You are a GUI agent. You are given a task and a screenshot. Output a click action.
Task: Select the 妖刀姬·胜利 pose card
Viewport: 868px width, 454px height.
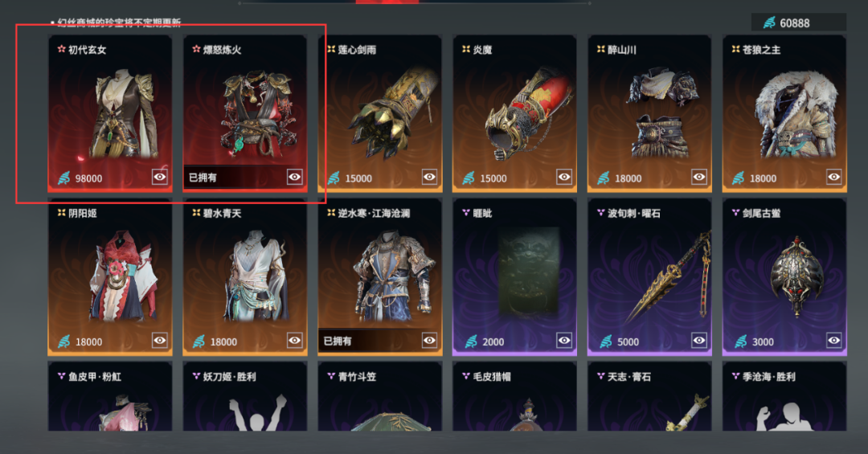pos(244,396)
